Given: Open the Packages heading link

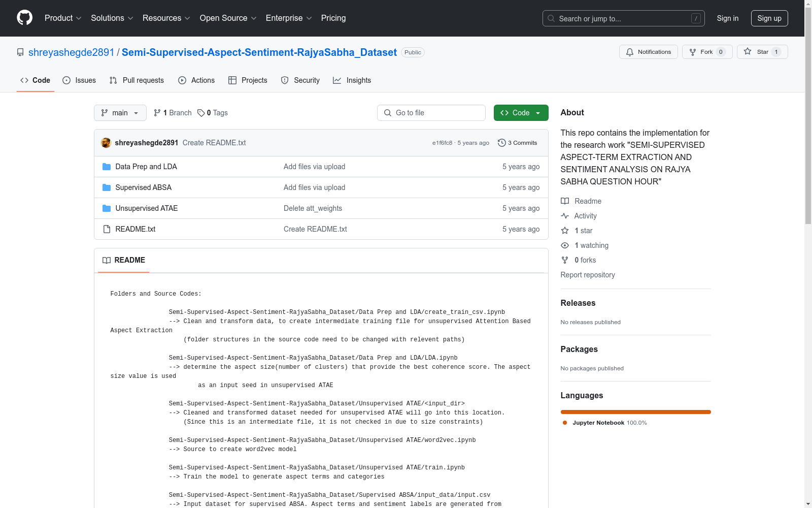Looking at the screenshot, I should pyautogui.click(x=579, y=349).
